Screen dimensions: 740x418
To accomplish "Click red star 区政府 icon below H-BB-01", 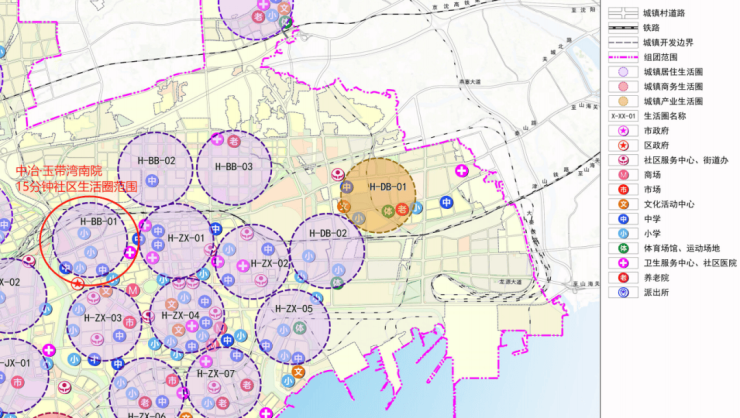I will point(78,284).
